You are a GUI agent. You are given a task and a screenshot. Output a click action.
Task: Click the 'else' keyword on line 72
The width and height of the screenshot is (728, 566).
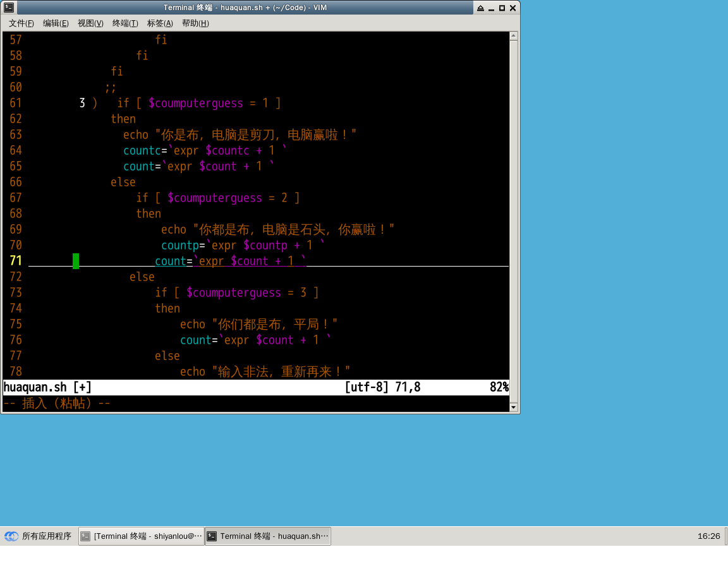[142, 277]
